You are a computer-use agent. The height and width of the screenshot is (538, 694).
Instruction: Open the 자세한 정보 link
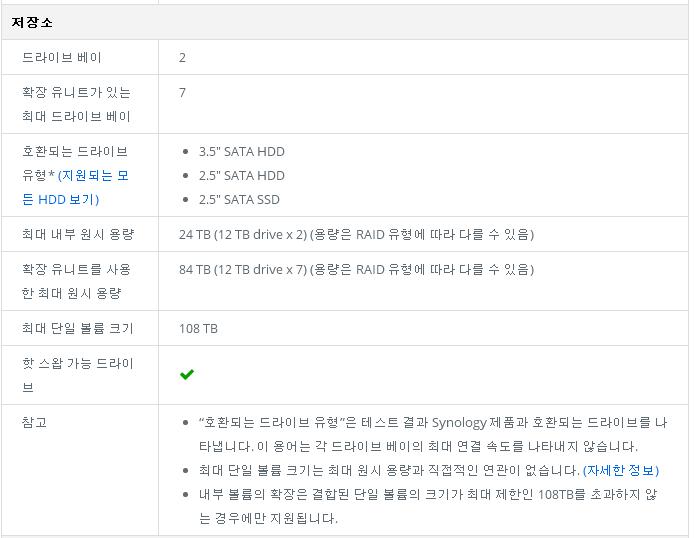[x=621, y=470]
